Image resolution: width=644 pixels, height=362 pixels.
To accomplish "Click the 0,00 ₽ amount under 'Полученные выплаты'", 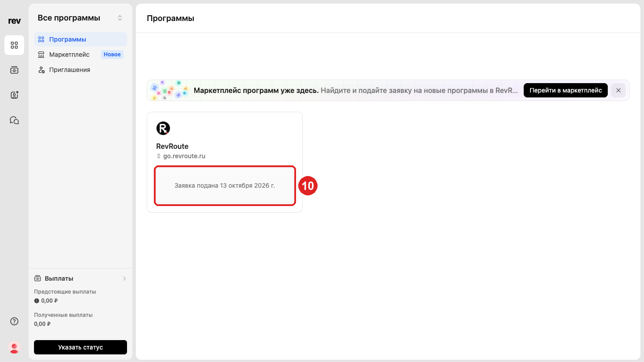I will click(42, 324).
